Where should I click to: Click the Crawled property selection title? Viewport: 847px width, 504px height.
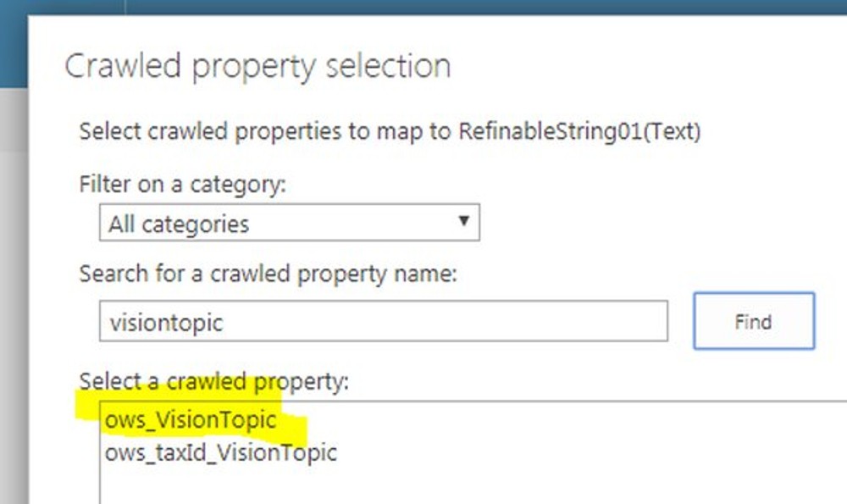coord(256,65)
